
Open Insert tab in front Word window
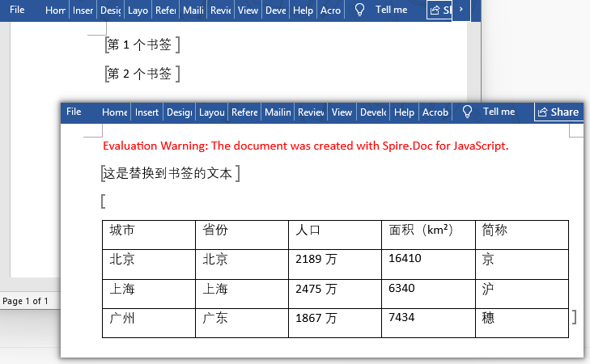pos(146,112)
